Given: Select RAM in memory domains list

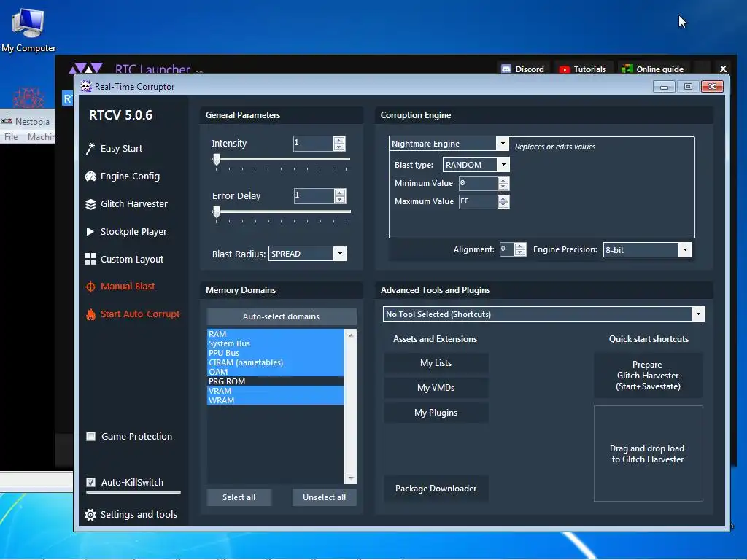Looking at the screenshot, I should pos(275,334).
